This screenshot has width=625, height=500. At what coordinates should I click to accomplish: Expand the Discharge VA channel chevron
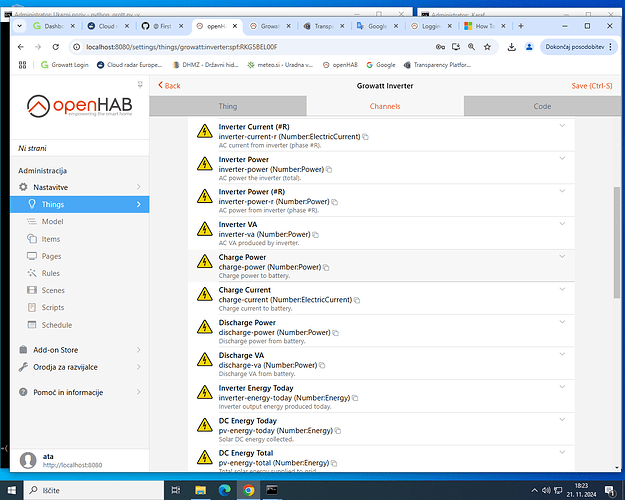562,353
